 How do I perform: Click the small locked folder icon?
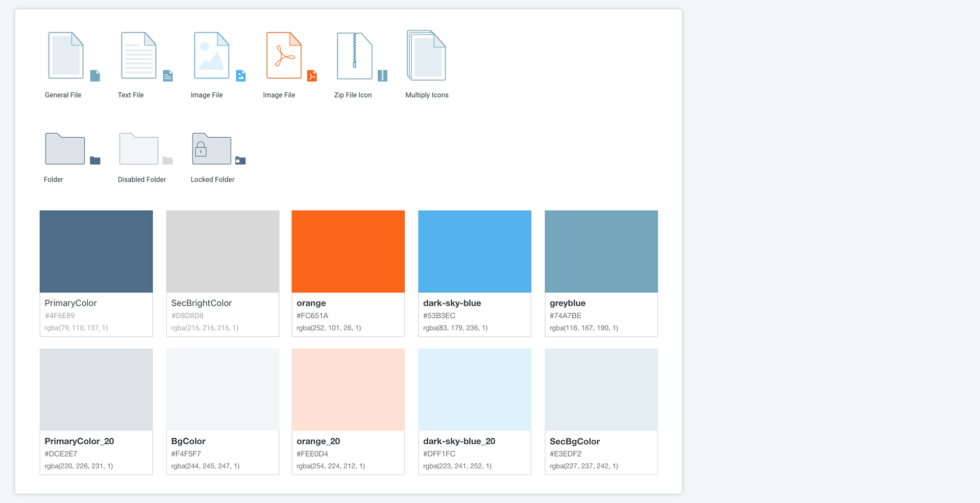241,161
